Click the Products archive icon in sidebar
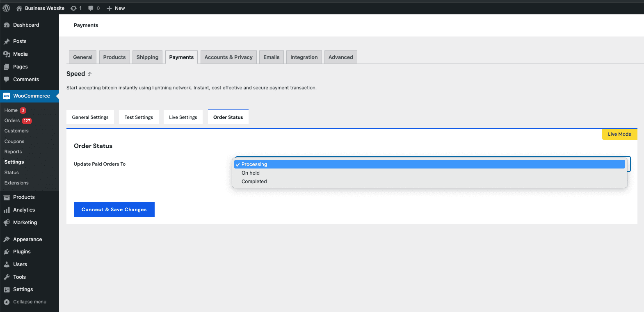Viewport: 644px width, 312px height. [x=7, y=197]
